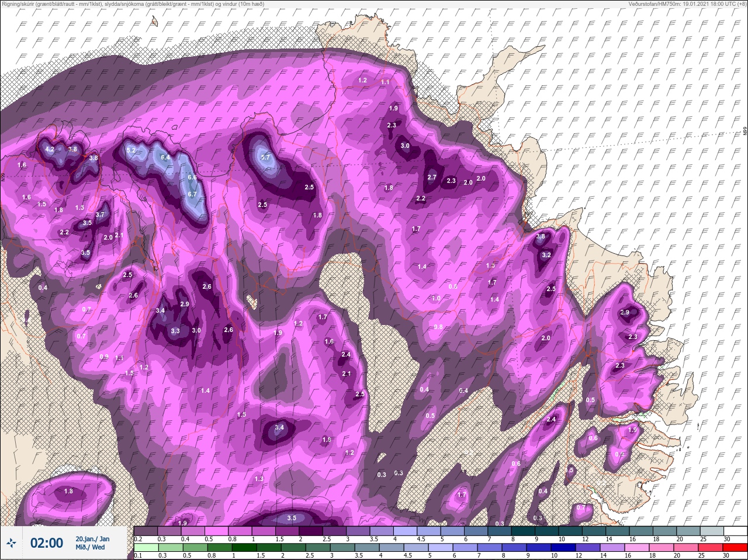
Task: Click the 6.7 precipitation value on the map
Action: pos(193,195)
